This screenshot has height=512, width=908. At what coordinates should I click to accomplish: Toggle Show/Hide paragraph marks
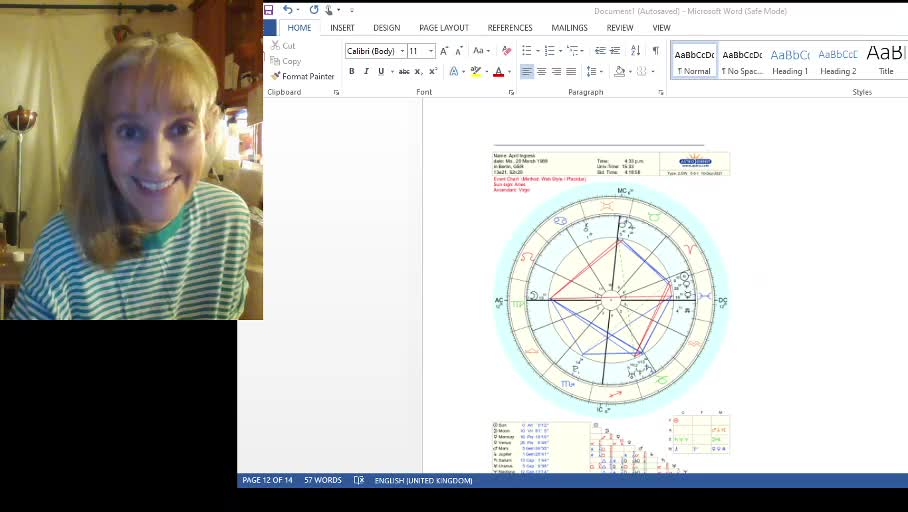click(x=656, y=51)
